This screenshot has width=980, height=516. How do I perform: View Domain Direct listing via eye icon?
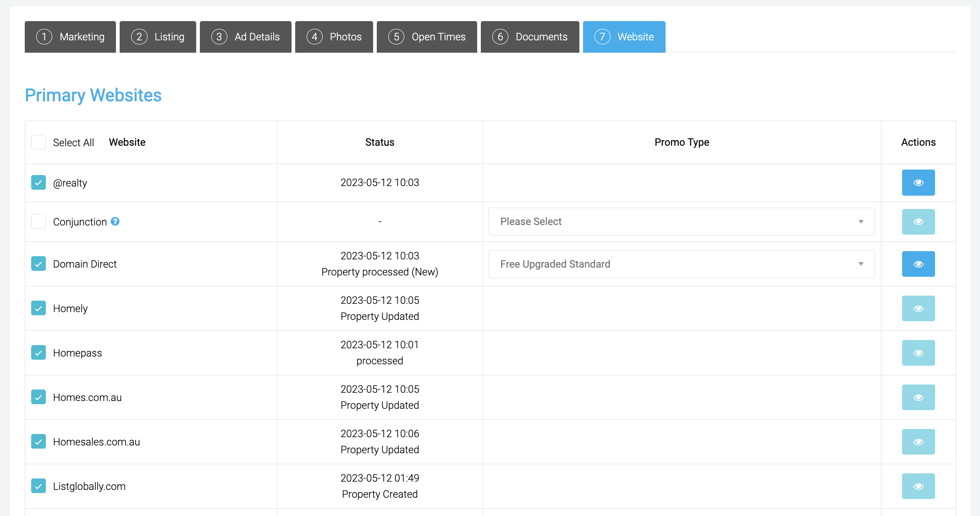tap(918, 264)
